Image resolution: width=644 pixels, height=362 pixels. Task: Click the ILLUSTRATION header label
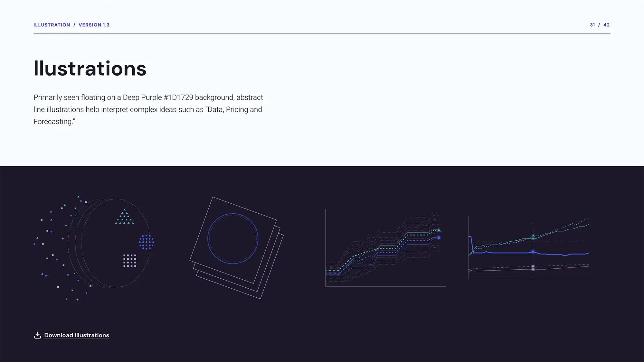tap(52, 25)
